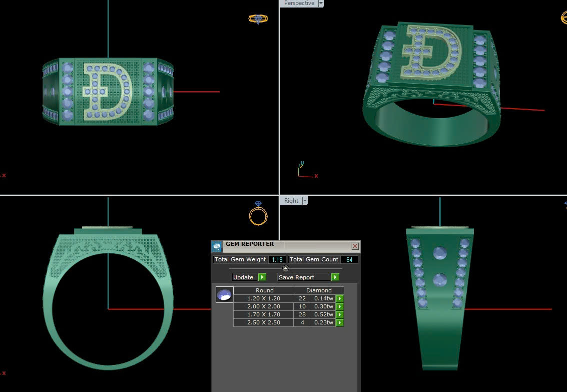Collapse the Gem Reporter summary section
567x392 pixels.
click(286, 268)
